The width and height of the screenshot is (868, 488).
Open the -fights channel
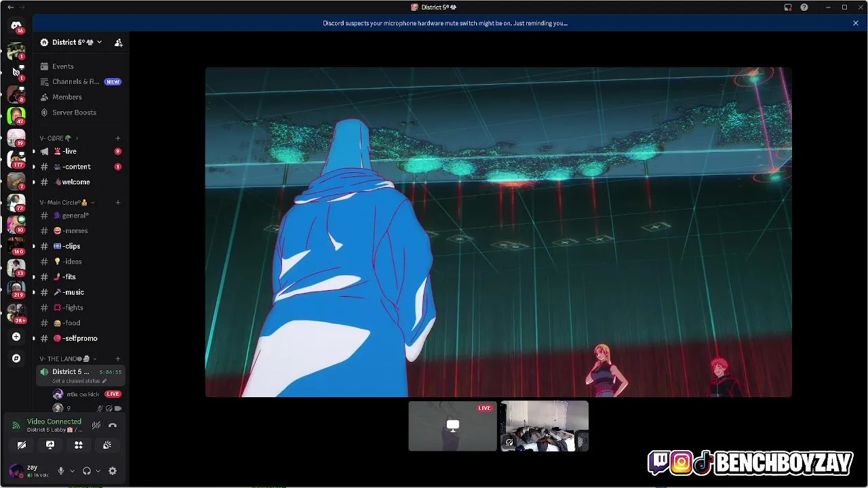[81, 308]
